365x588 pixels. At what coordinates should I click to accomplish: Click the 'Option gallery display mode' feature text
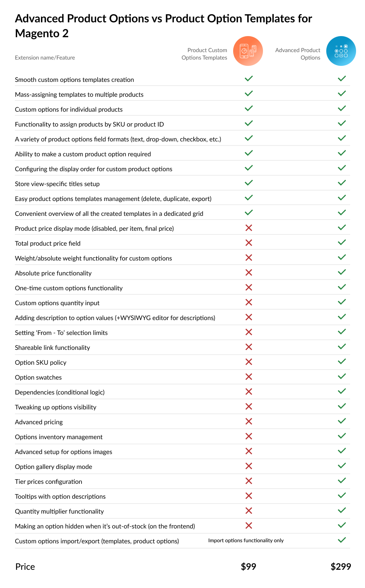pos(54,467)
